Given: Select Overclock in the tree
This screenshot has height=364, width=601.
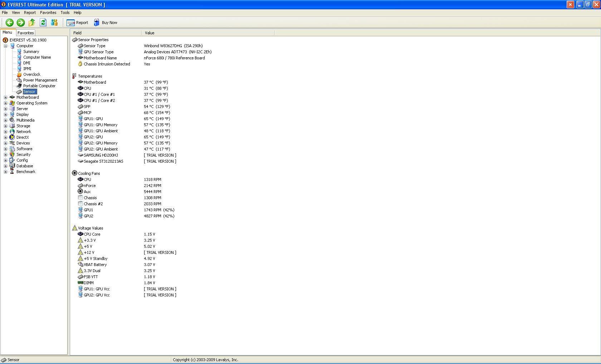Looking at the screenshot, I should [x=32, y=74].
